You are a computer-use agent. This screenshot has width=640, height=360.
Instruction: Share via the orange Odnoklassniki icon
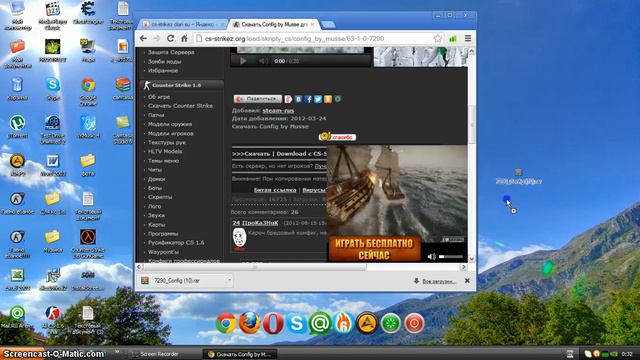(328, 99)
